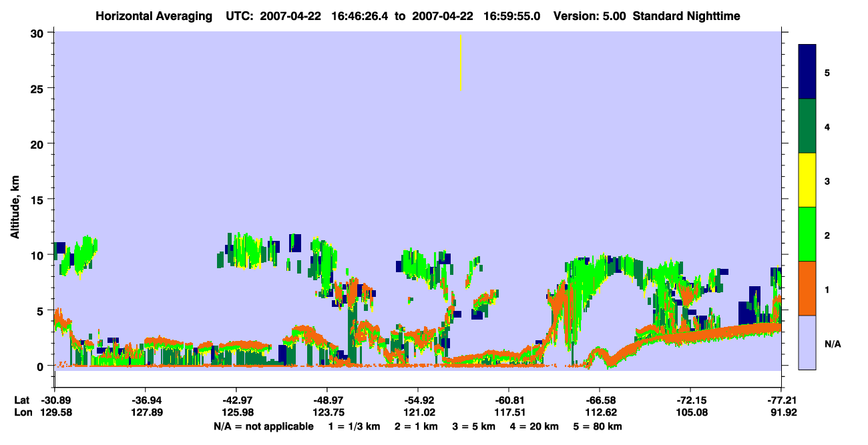Click the colorbar label '5'
The image size is (868, 445).
(827, 73)
